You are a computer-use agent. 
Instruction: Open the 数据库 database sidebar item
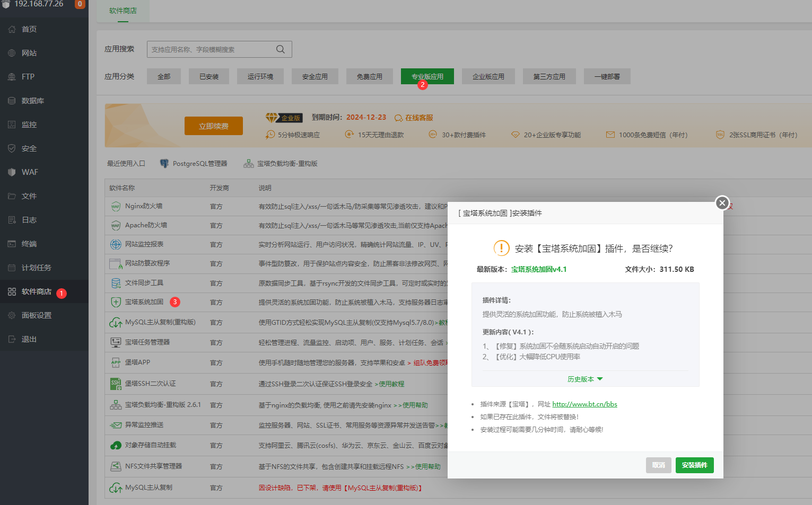click(44, 101)
